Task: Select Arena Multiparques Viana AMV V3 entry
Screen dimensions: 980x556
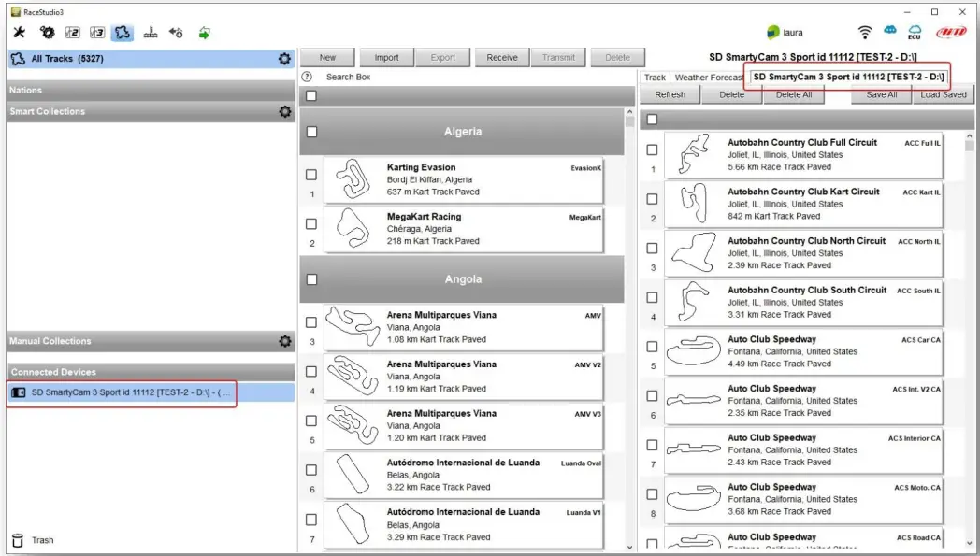Action: point(464,425)
